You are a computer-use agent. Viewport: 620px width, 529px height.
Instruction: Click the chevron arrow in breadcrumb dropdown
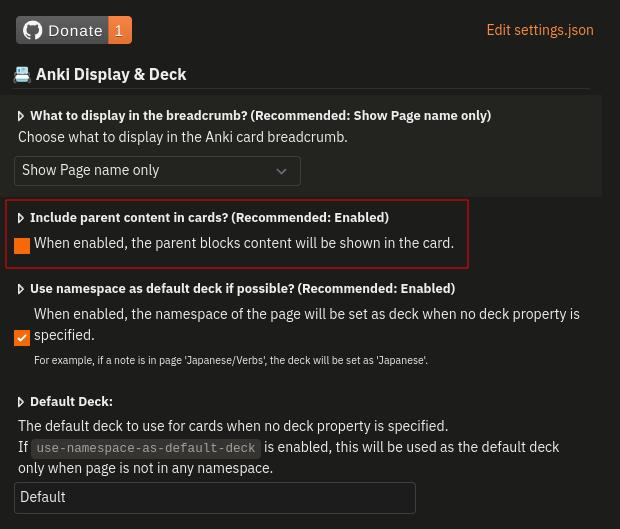pyautogui.click(x=281, y=171)
